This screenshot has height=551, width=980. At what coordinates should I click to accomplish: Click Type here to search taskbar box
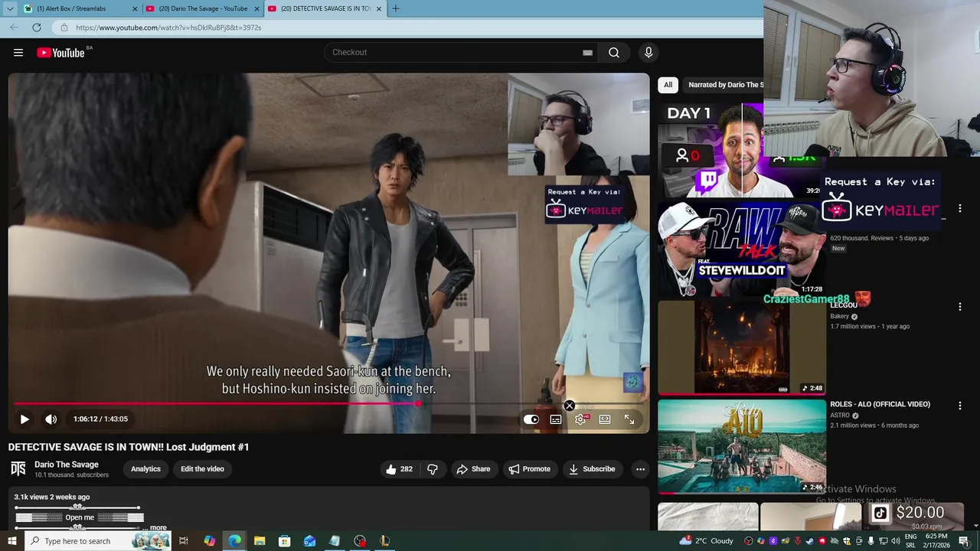pos(100,541)
